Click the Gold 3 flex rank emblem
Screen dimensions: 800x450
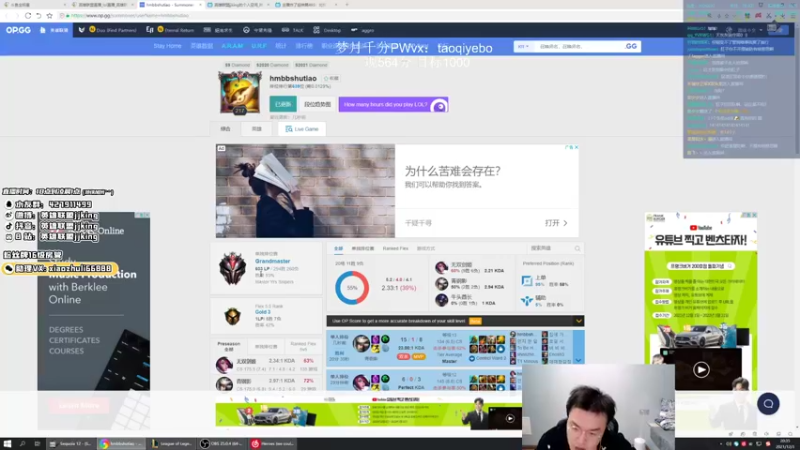(x=233, y=316)
